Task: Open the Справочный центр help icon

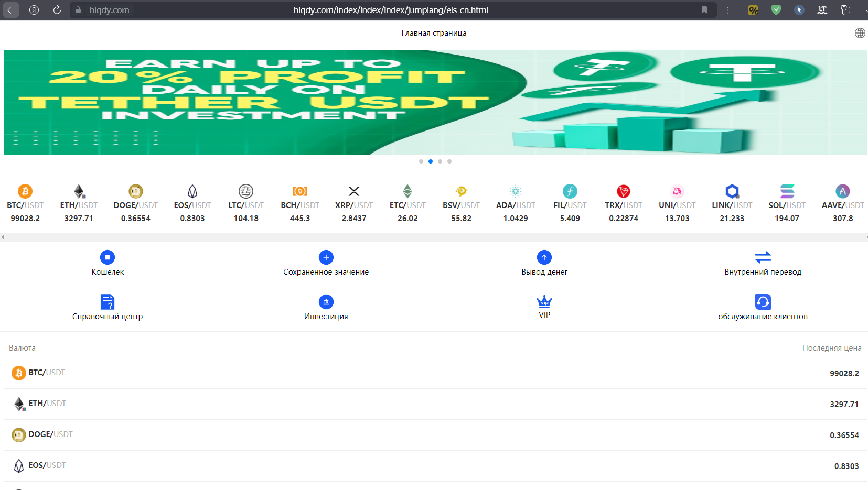Action: [108, 302]
